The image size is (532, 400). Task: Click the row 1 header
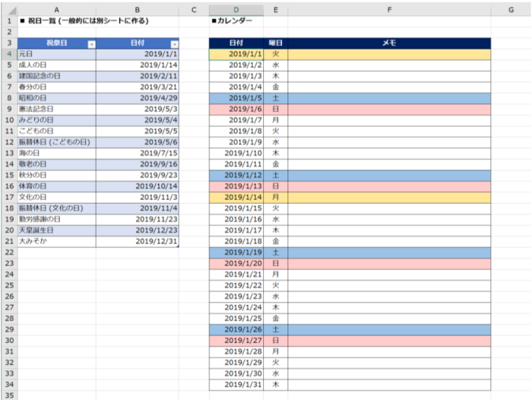[8, 21]
